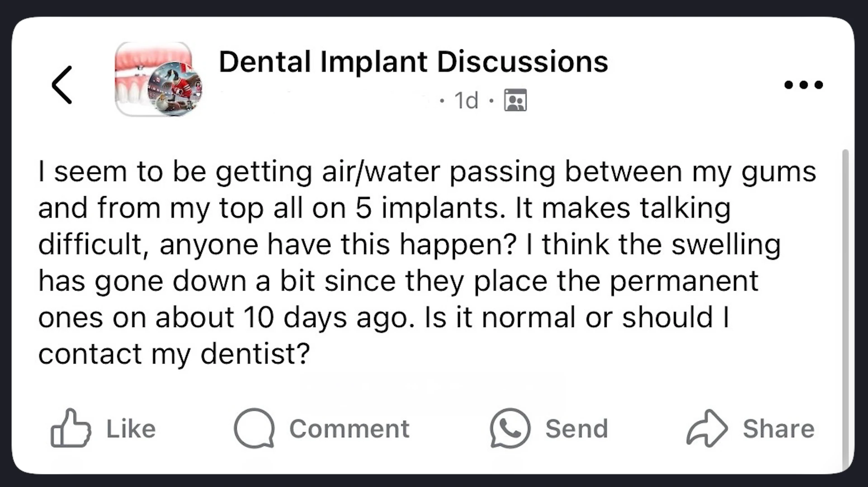Follow the Dental Implant Discussions title link
The width and height of the screenshot is (868, 487).
pyautogui.click(x=413, y=62)
